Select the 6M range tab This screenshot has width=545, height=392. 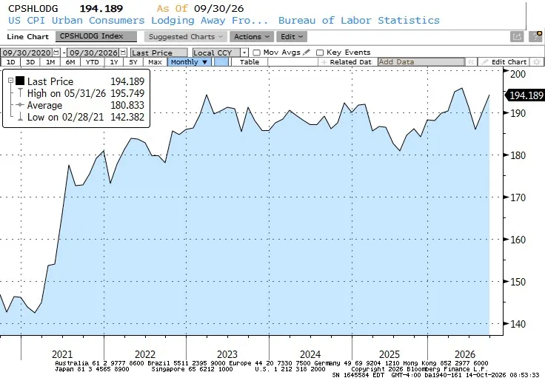point(70,62)
